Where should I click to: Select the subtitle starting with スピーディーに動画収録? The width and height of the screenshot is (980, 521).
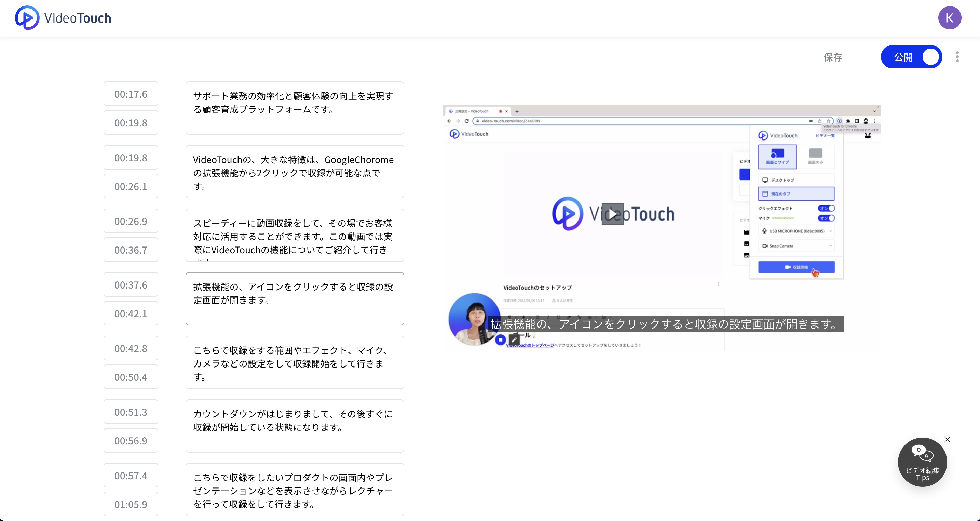click(x=295, y=235)
